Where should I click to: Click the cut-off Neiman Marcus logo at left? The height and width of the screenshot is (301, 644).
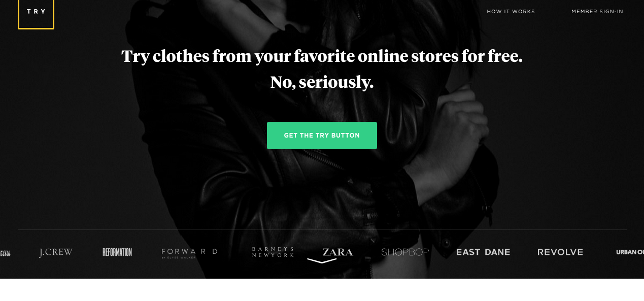point(5,253)
